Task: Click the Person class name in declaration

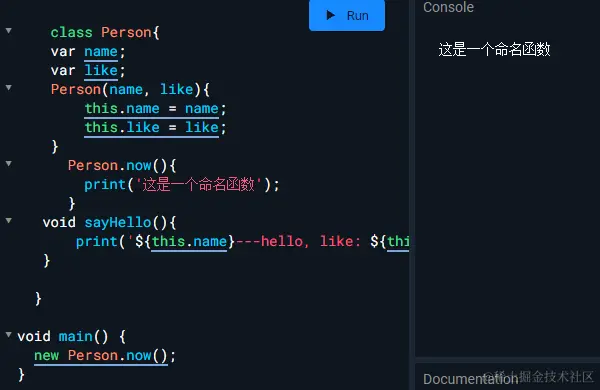Action: (x=127, y=33)
